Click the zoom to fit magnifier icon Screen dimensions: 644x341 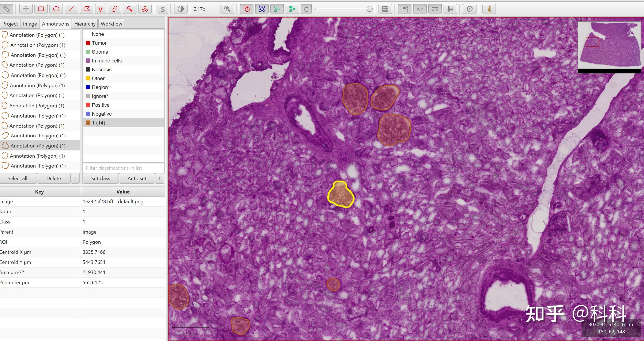coord(227,9)
